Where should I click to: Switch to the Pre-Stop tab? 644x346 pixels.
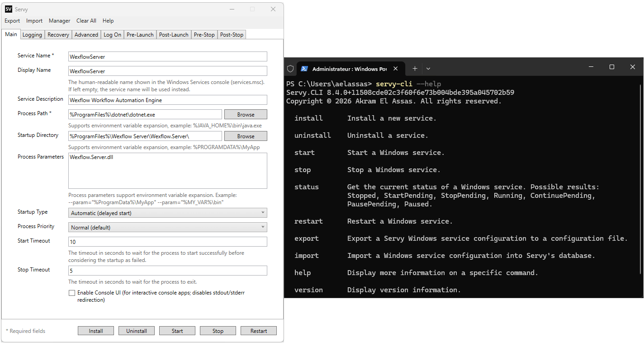point(204,35)
